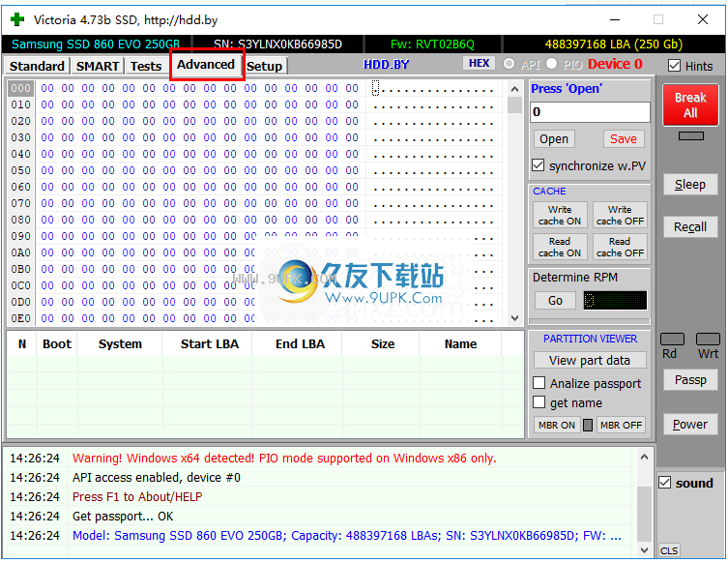Click the Wrt indicator lamp
Screen dimensions: 728x563
tap(708, 339)
